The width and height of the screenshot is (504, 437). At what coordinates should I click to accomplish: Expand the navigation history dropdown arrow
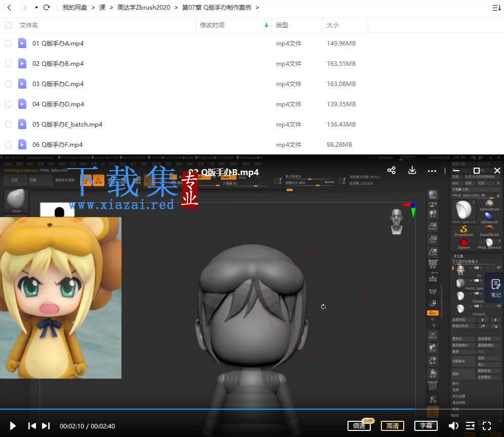(36, 8)
